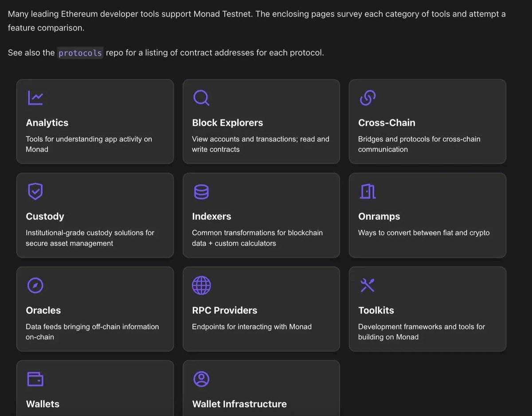Click the chain link icon on the Cross-Chain card

(368, 98)
